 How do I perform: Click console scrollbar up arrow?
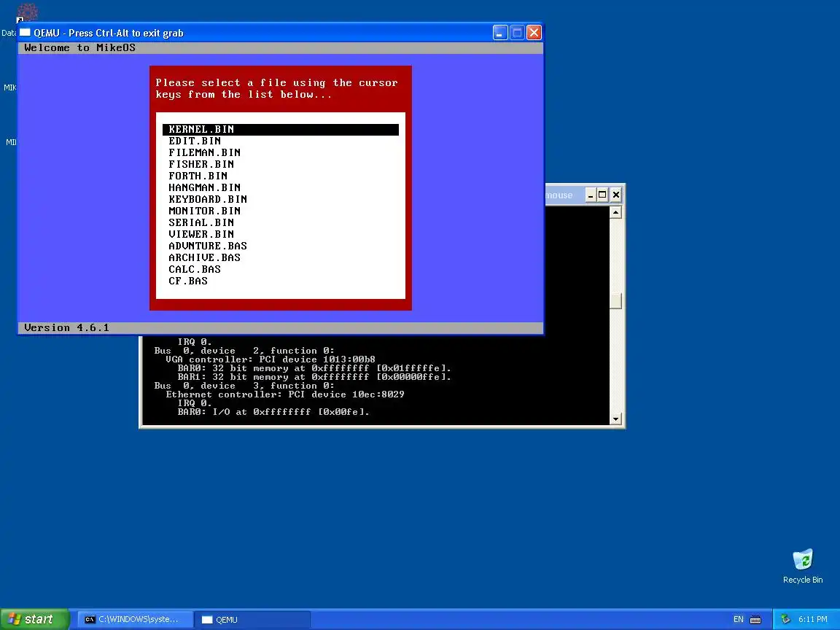616,213
